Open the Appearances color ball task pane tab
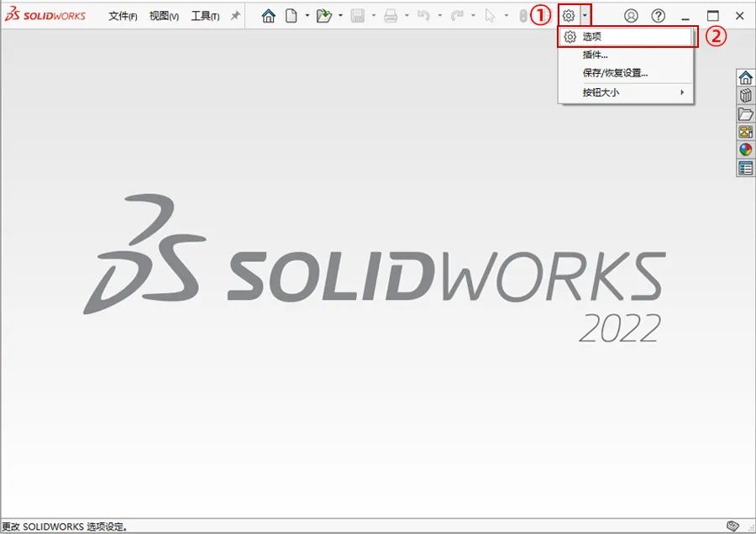The width and height of the screenshot is (756, 534). [x=745, y=149]
